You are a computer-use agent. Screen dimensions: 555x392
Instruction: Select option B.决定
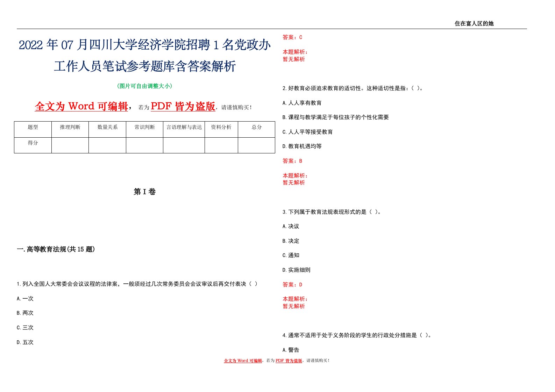[291, 241]
